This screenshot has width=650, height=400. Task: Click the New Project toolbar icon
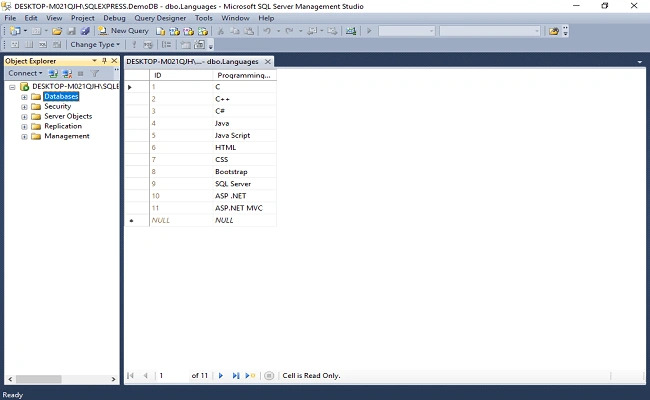15,31
